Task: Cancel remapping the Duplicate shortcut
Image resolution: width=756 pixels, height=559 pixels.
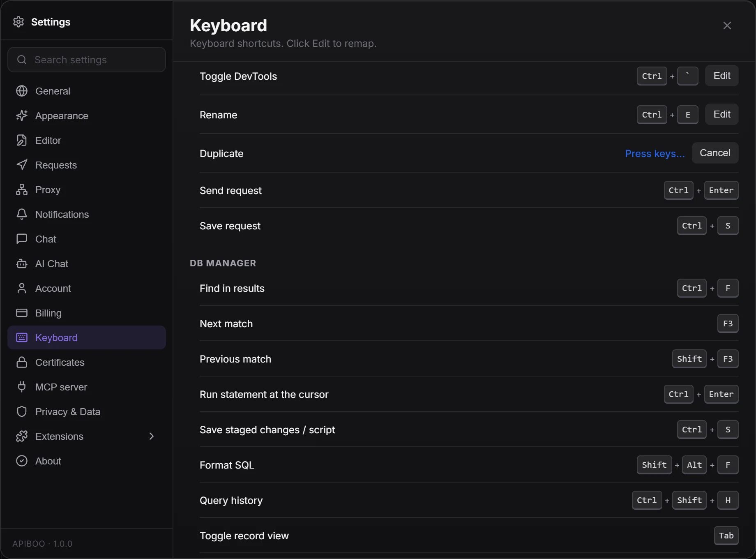Action: pos(715,153)
